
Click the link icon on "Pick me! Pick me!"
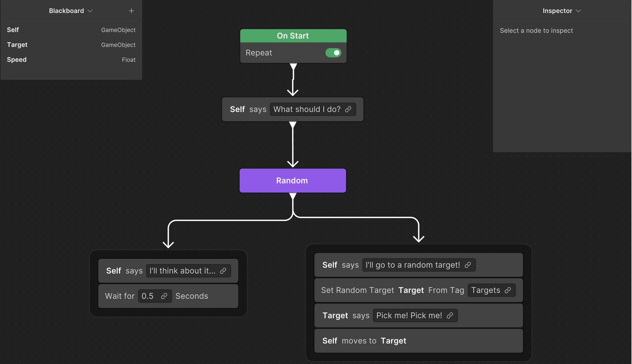[x=450, y=315]
